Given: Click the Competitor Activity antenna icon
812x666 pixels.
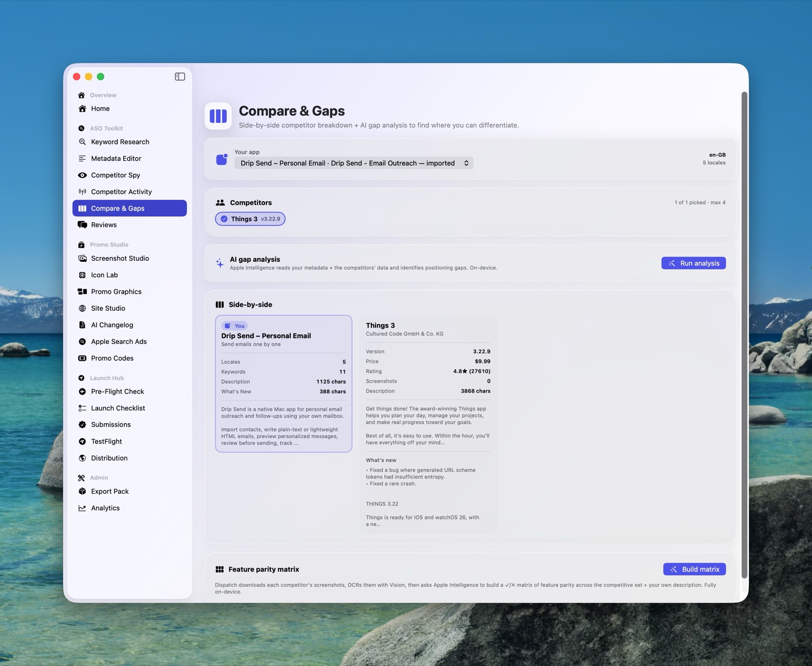Looking at the screenshot, I should click(x=82, y=192).
